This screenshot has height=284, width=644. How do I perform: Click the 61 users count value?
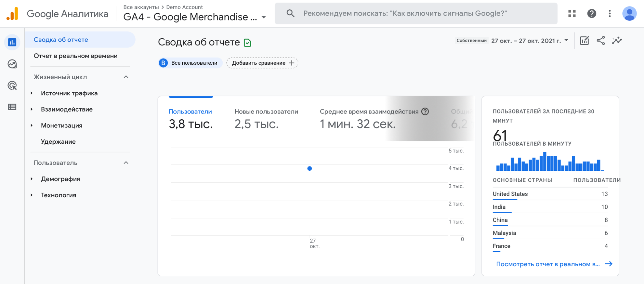pyautogui.click(x=500, y=135)
